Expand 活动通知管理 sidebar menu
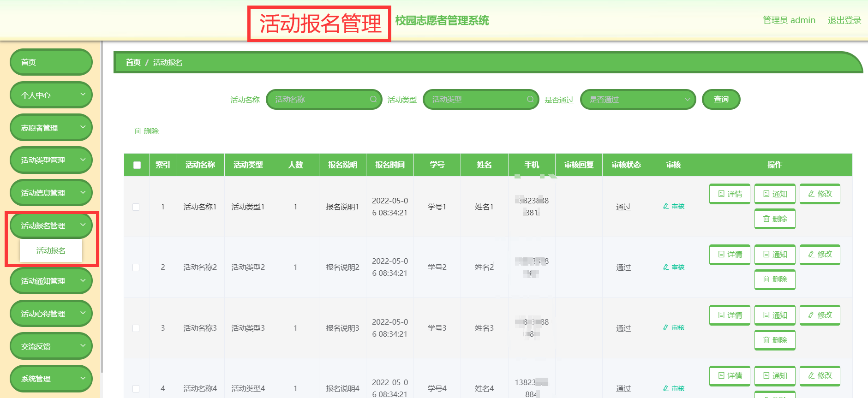The width and height of the screenshot is (868, 398). 51,281
